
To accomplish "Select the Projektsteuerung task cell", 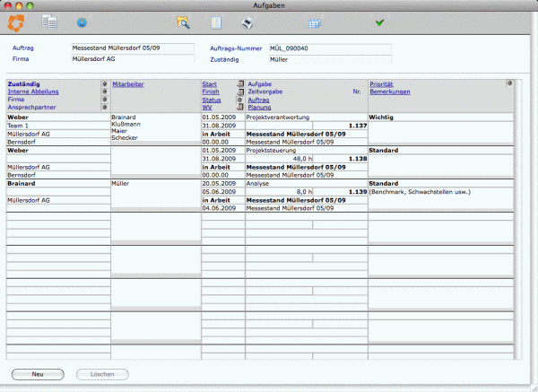I will coord(307,151).
